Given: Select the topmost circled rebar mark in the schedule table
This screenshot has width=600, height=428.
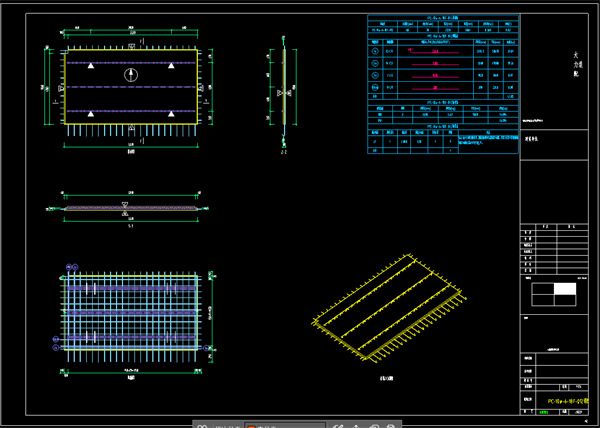Looking at the screenshot, I should 375,50.
